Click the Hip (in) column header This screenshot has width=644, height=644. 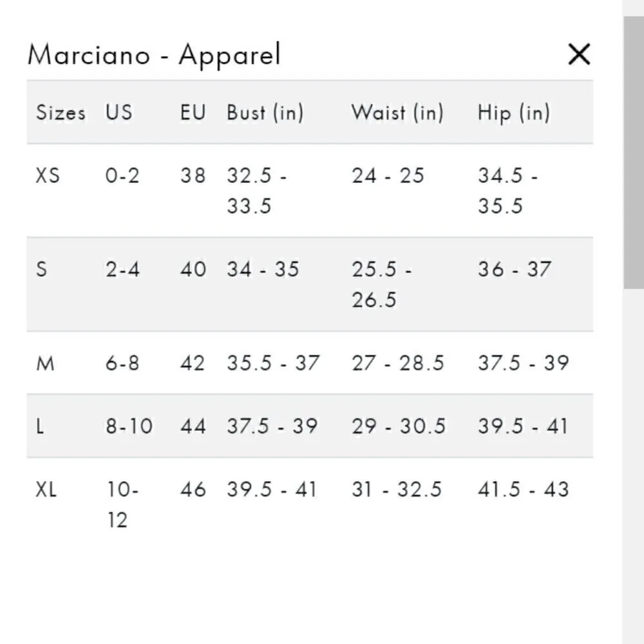(x=513, y=113)
